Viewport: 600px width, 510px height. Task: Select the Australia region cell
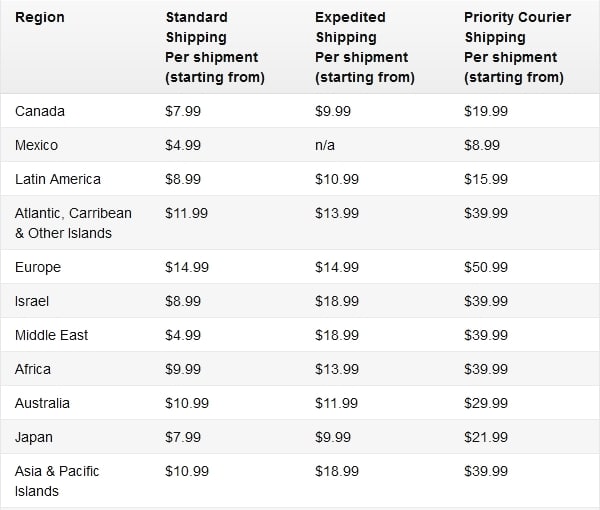click(x=43, y=403)
